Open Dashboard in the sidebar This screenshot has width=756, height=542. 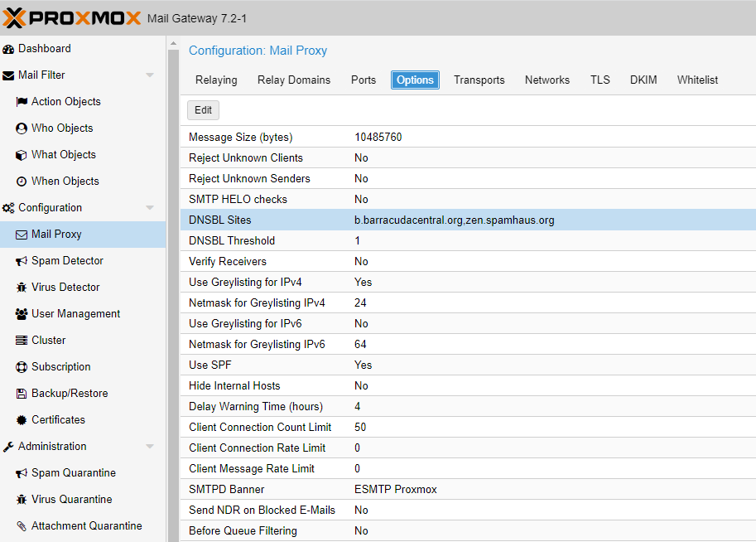point(83,49)
